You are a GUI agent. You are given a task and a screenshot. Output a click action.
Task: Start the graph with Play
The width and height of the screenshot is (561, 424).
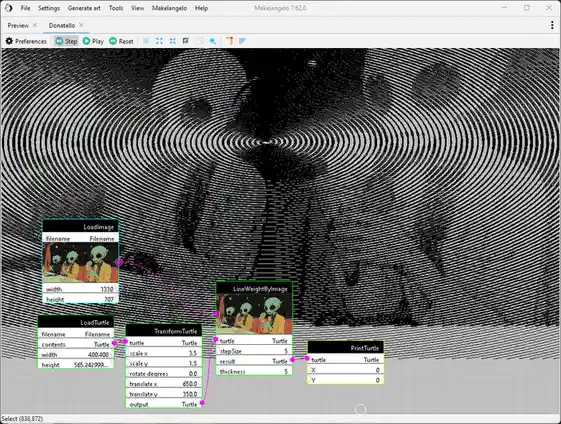93,41
